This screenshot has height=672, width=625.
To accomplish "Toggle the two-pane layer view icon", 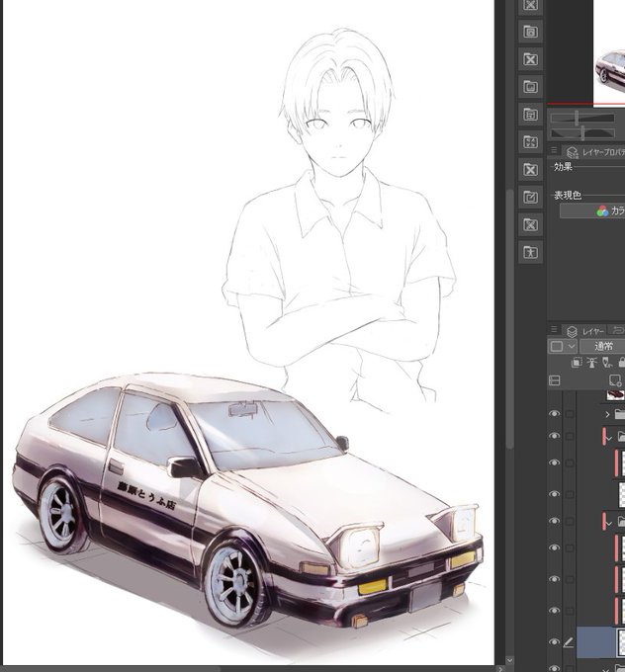I will (x=555, y=380).
